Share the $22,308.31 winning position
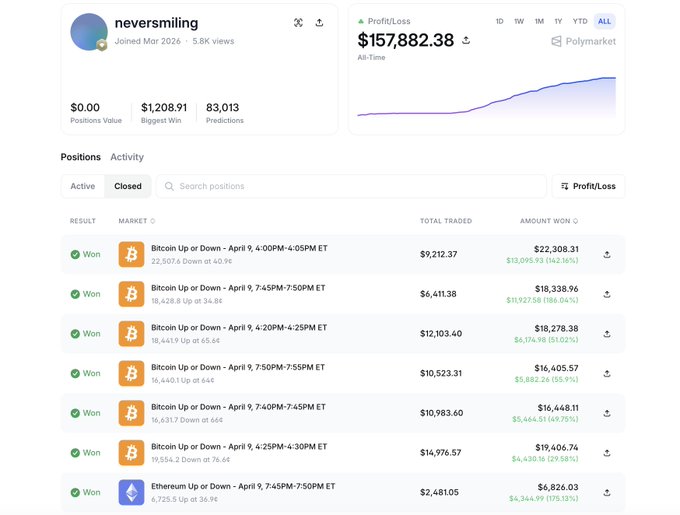The width and height of the screenshot is (680, 515). point(607,254)
